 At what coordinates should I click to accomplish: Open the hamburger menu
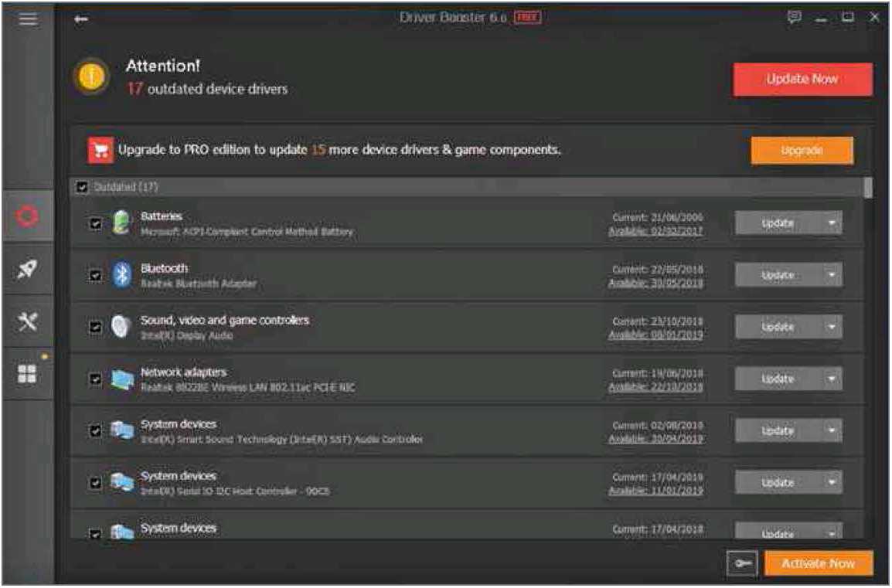point(28,19)
